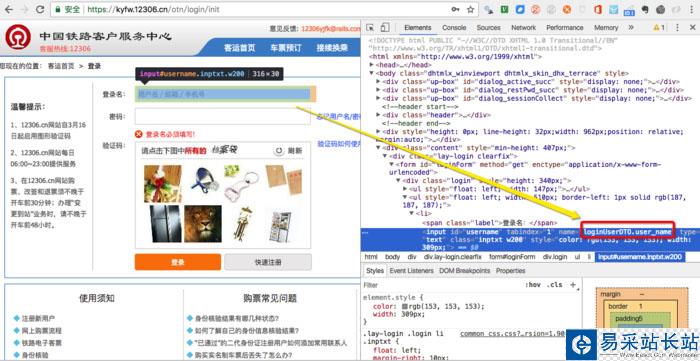
Task: Click the 客运首页 breadcrumb link
Action: click(x=61, y=66)
